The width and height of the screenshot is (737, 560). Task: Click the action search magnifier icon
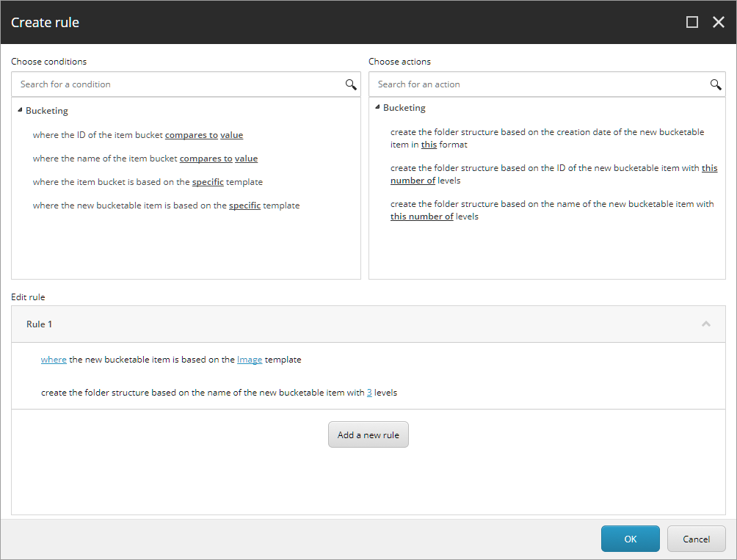(x=716, y=84)
